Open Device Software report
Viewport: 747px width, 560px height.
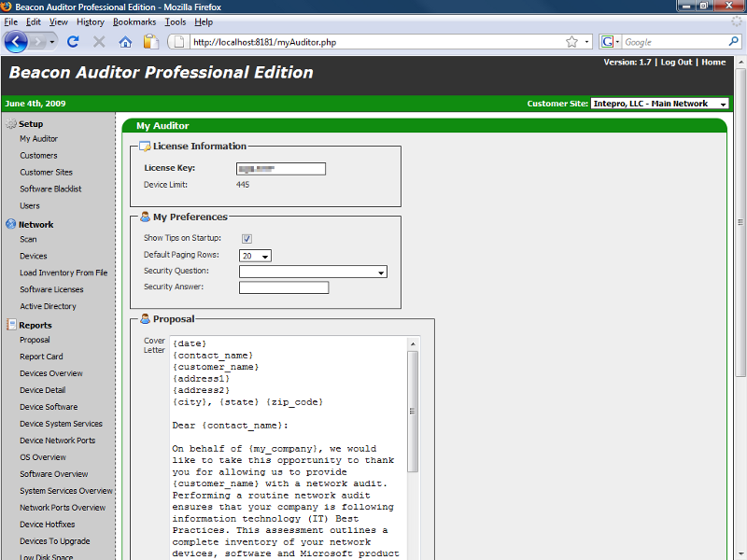(49, 407)
